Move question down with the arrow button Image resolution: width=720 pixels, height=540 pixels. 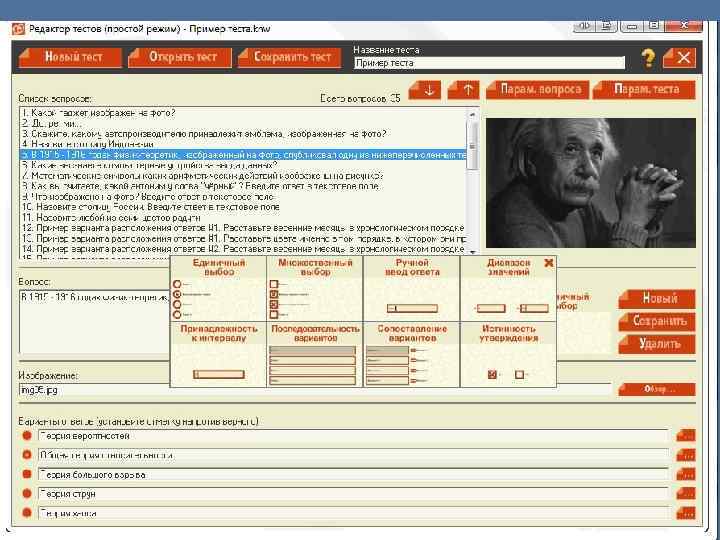point(425,90)
